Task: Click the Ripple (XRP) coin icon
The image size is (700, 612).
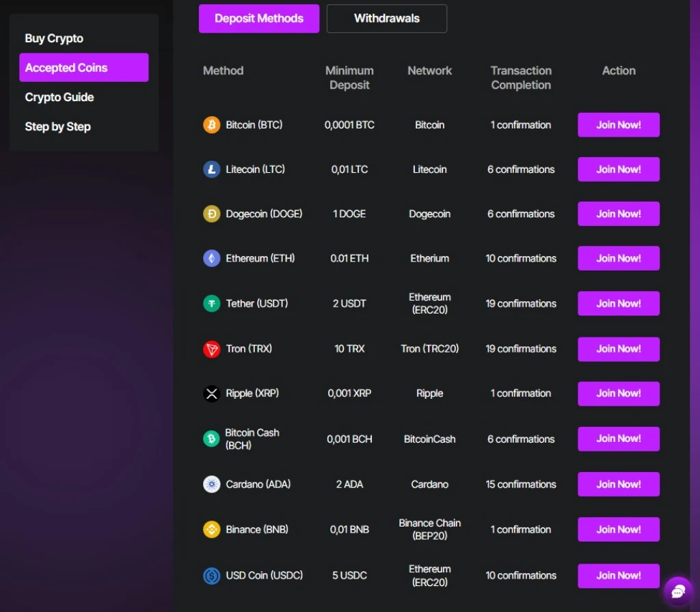Action: pyautogui.click(x=212, y=393)
